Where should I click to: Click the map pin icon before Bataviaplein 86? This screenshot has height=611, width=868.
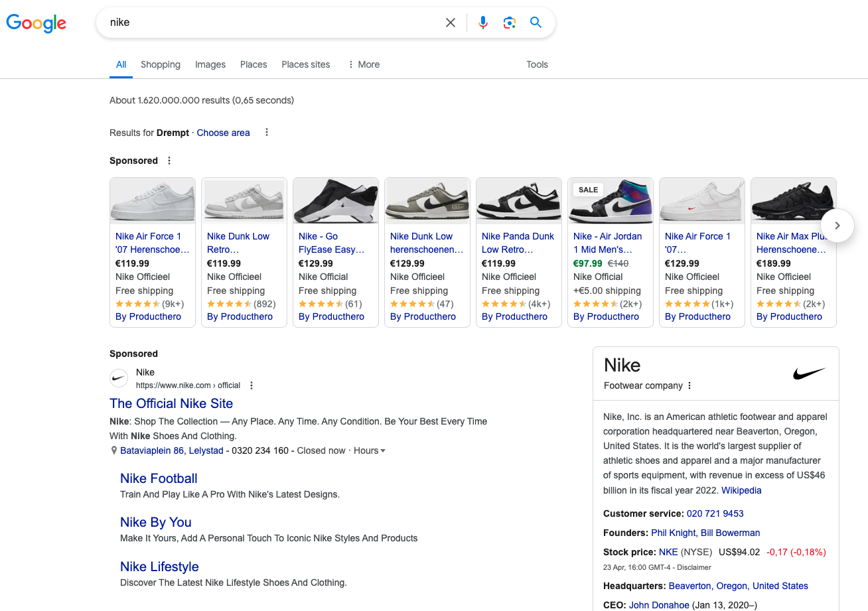click(x=114, y=450)
